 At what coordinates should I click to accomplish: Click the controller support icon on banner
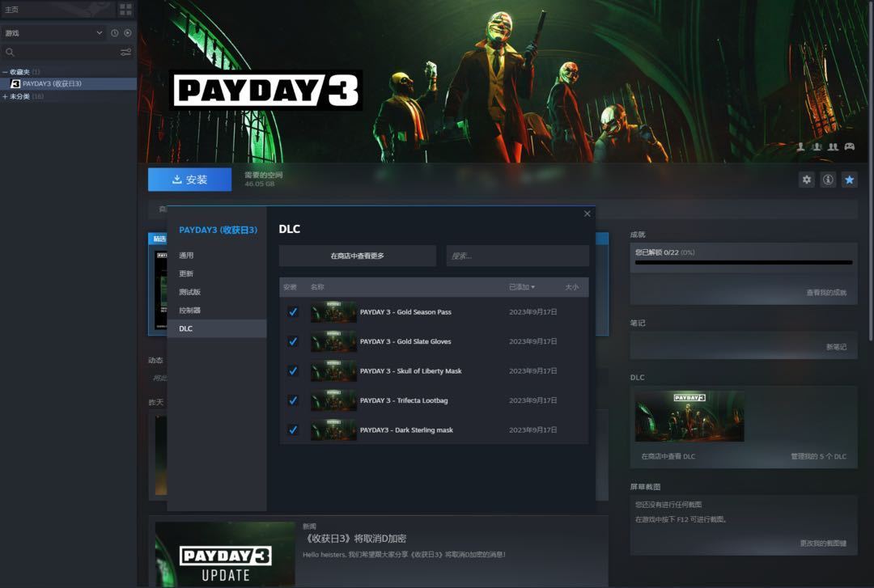(849, 146)
